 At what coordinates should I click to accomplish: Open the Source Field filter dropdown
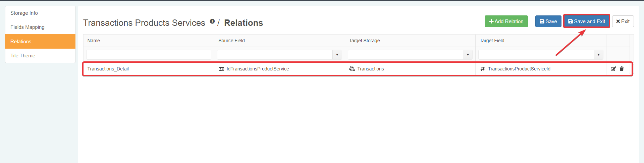[337, 55]
